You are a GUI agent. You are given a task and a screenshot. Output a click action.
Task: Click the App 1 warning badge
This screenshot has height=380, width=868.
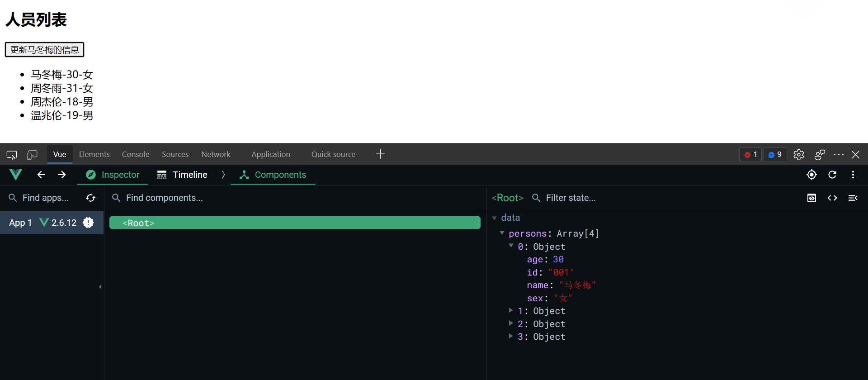(x=88, y=223)
